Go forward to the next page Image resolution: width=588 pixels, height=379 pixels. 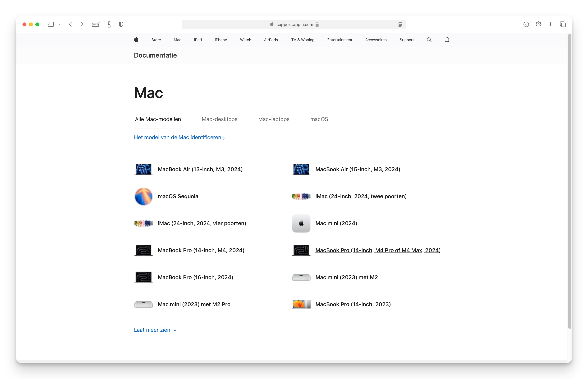82,24
